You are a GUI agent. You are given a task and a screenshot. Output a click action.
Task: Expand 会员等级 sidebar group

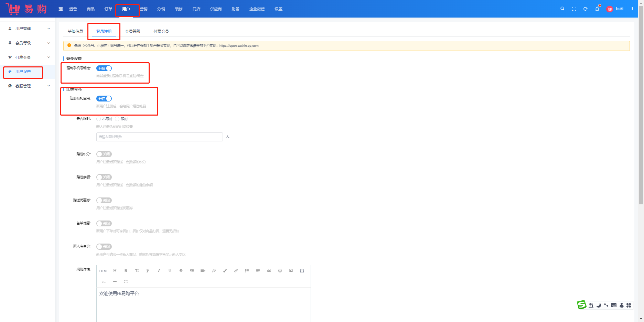pyautogui.click(x=29, y=43)
